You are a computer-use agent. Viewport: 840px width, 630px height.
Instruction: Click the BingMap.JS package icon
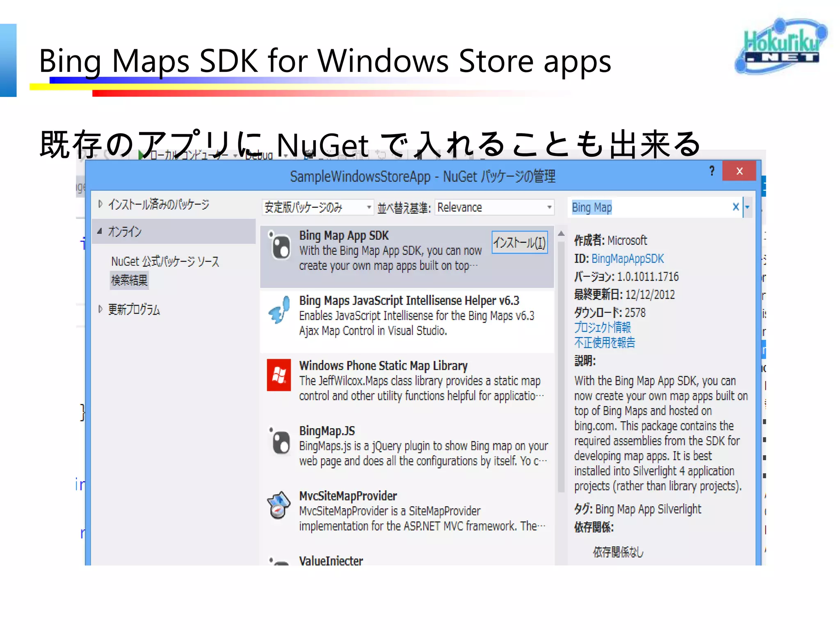(x=280, y=441)
